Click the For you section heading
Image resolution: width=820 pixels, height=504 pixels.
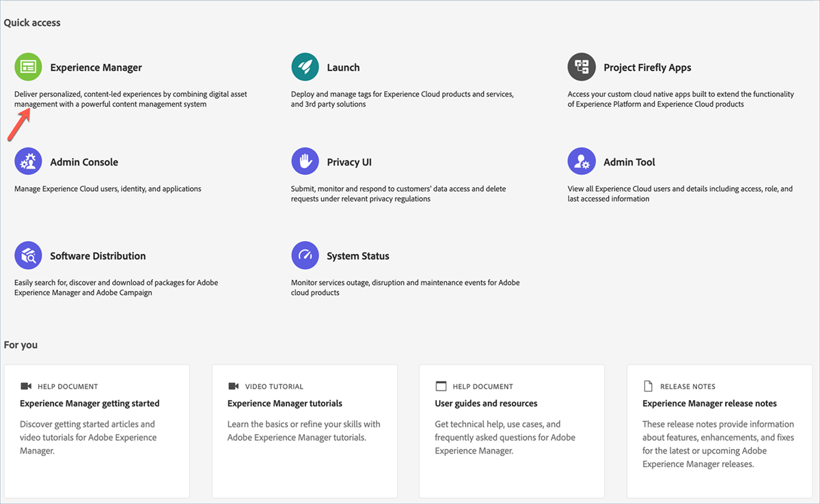(20, 344)
